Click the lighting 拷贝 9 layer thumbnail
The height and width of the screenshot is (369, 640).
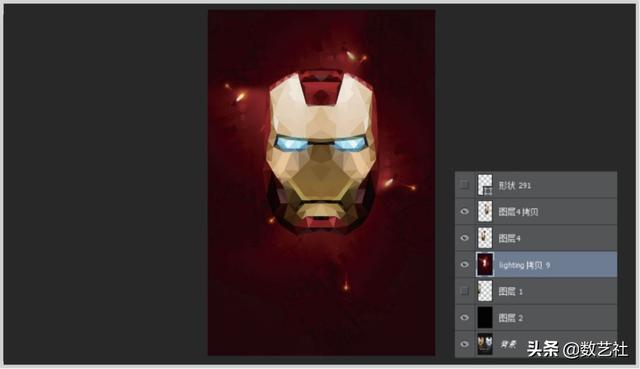click(485, 265)
